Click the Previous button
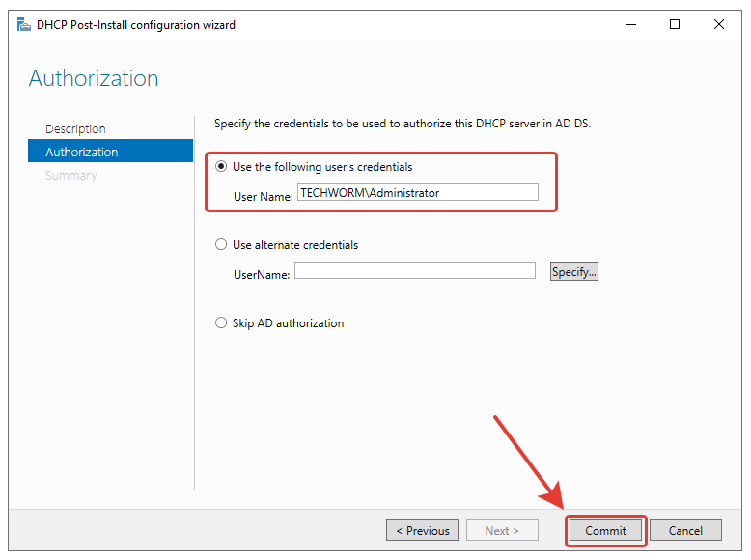This screenshot has height=560, width=751. (x=422, y=530)
